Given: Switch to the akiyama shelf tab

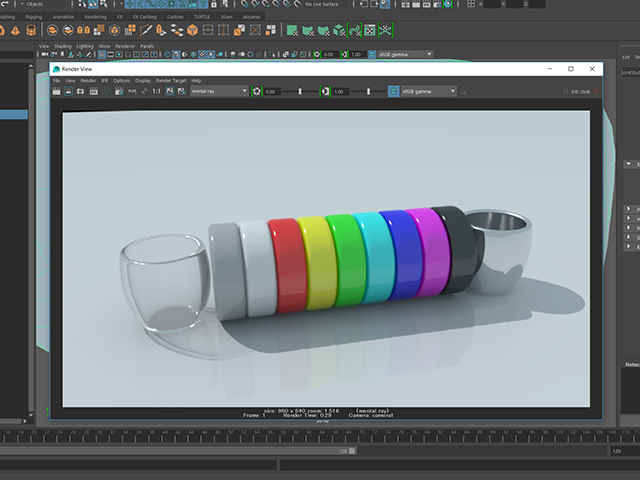Looking at the screenshot, I should click(251, 17).
